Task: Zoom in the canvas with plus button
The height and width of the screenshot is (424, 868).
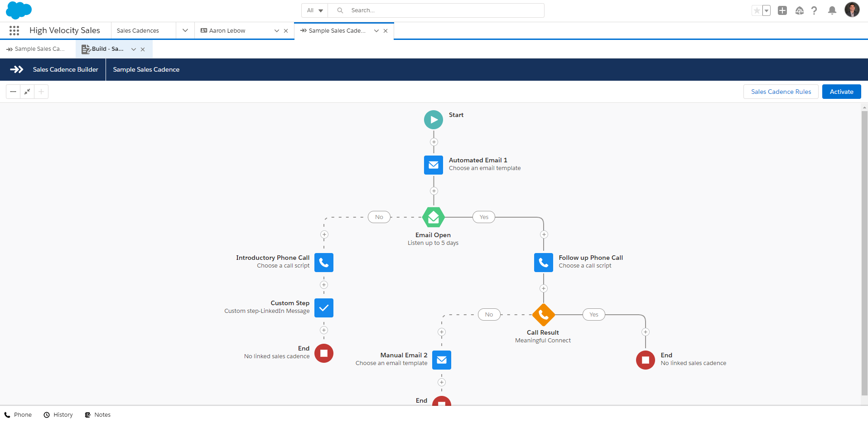Action: [41, 92]
